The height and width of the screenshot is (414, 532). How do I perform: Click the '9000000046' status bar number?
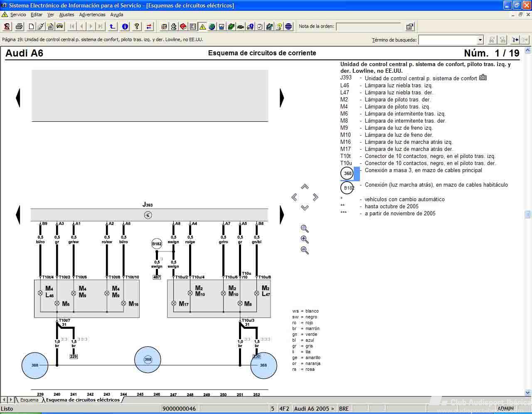pos(179,409)
